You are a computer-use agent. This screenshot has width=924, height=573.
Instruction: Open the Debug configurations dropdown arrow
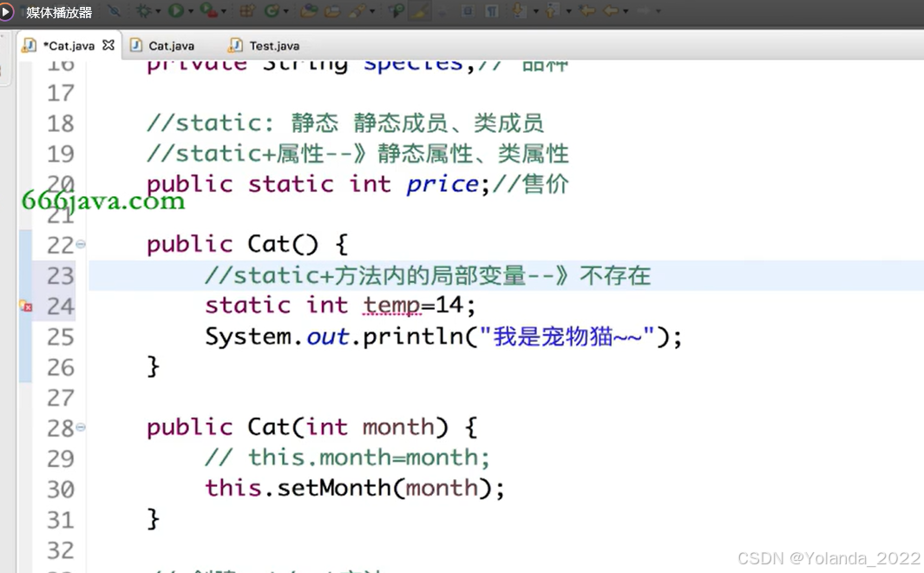click(x=157, y=11)
